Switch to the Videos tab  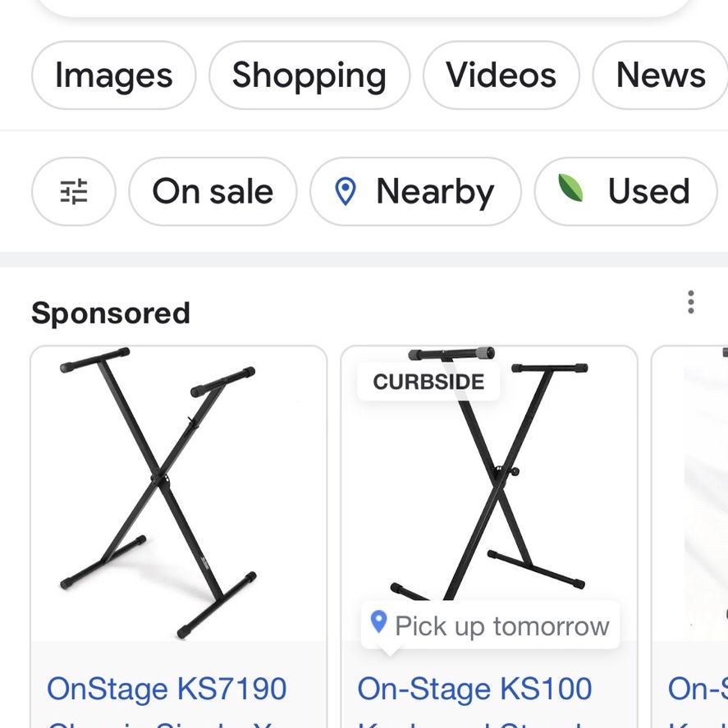(x=501, y=76)
